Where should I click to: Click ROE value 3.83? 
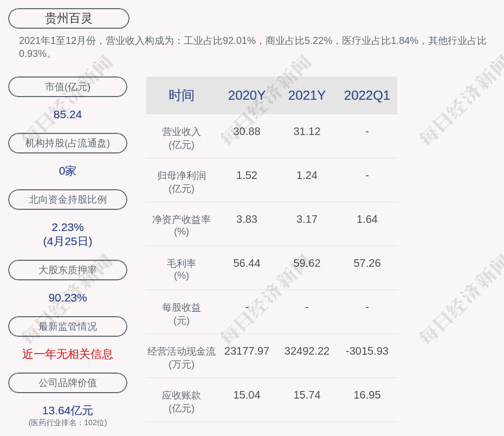247,219
